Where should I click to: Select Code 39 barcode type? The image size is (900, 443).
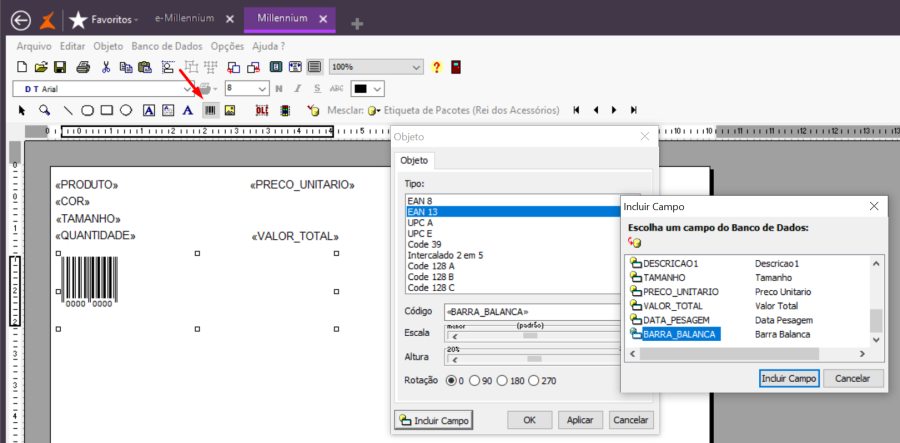tap(424, 244)
